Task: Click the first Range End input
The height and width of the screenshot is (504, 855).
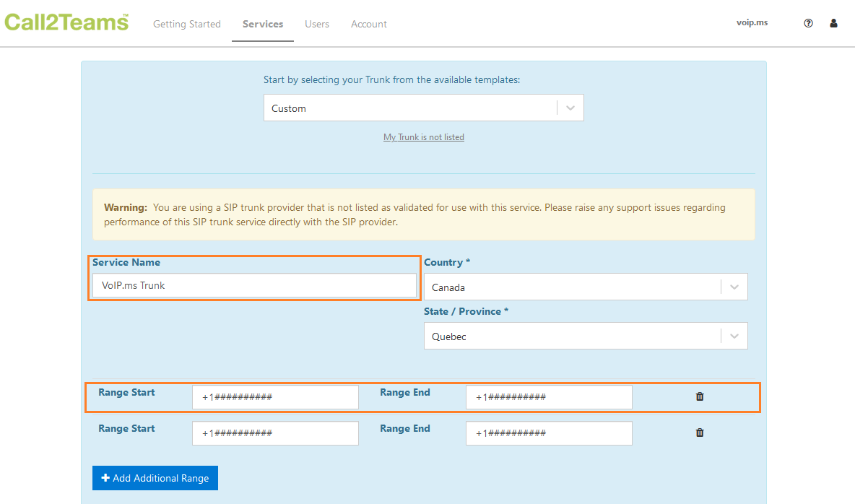Action: pyautogui.click(x=549, y=397)
